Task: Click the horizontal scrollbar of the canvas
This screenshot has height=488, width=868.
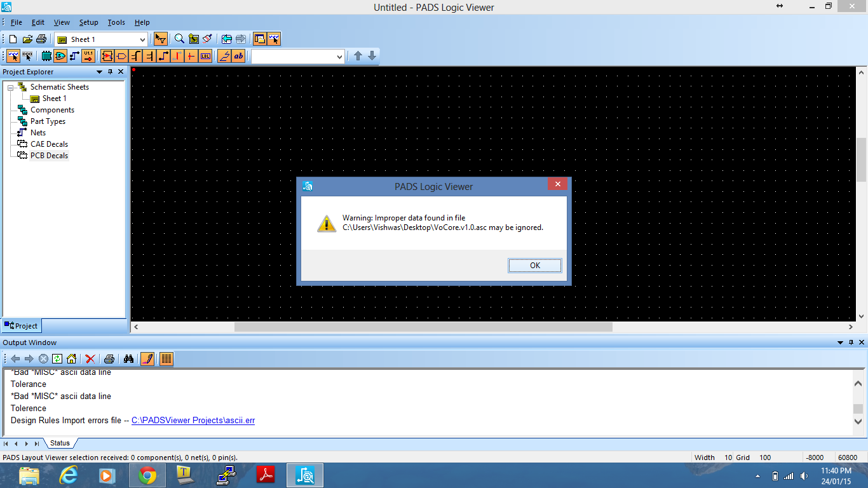Action: pyautogui.click(x=423, y=327)
